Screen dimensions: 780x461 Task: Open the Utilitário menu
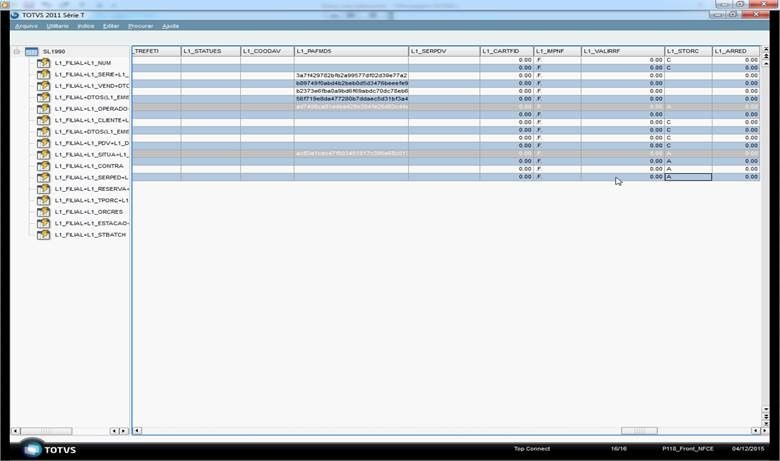click(58, 26)
